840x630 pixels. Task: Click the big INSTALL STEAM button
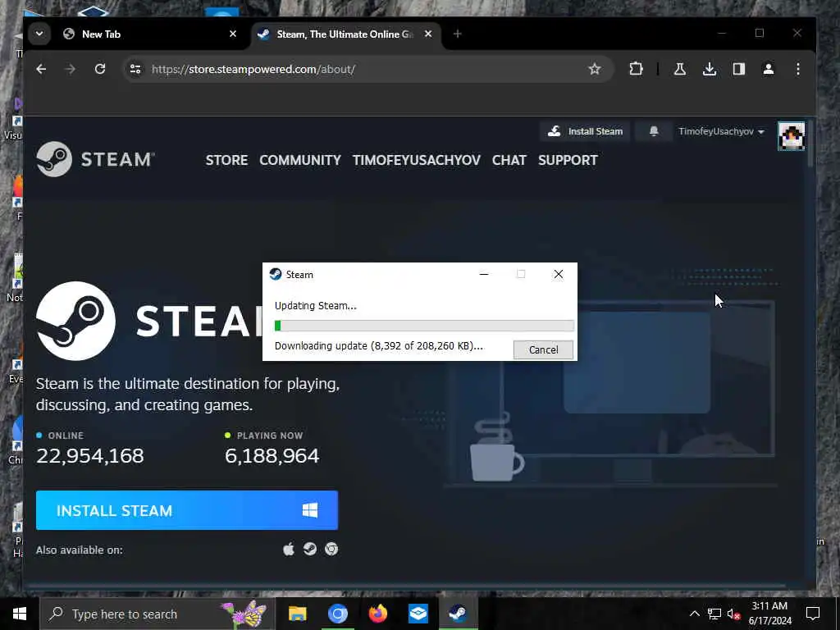coord(187,510)
